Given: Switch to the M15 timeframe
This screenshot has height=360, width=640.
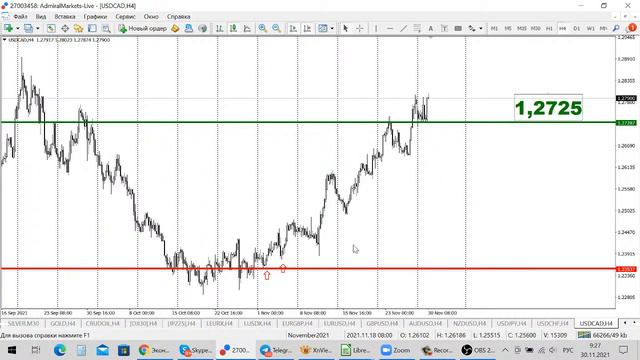Looking at the screenshot, I should [x=522, y=28].
